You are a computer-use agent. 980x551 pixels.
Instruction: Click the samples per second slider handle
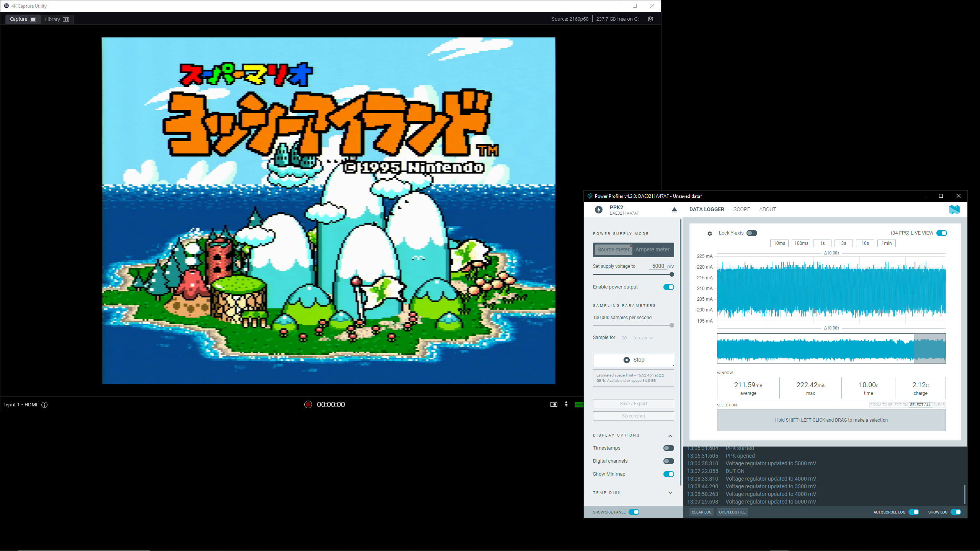pos(671,325)
